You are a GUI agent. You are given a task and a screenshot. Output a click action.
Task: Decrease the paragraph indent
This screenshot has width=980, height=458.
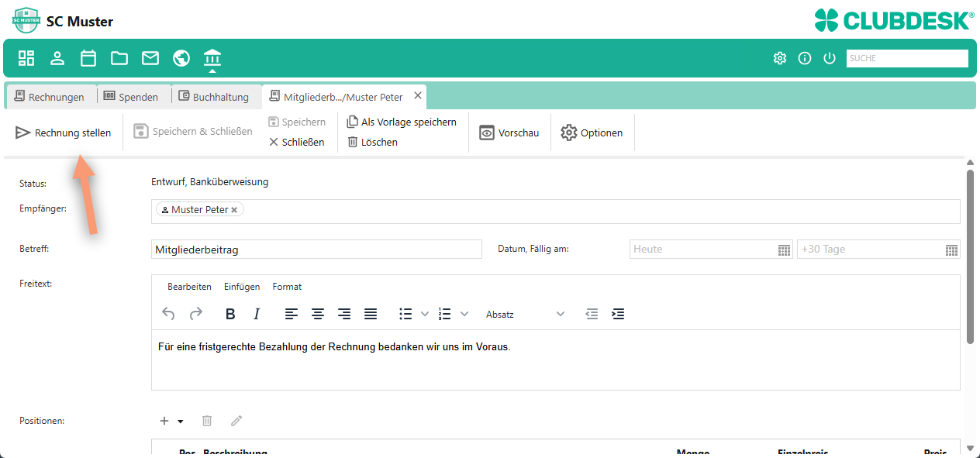coord(592,314)
